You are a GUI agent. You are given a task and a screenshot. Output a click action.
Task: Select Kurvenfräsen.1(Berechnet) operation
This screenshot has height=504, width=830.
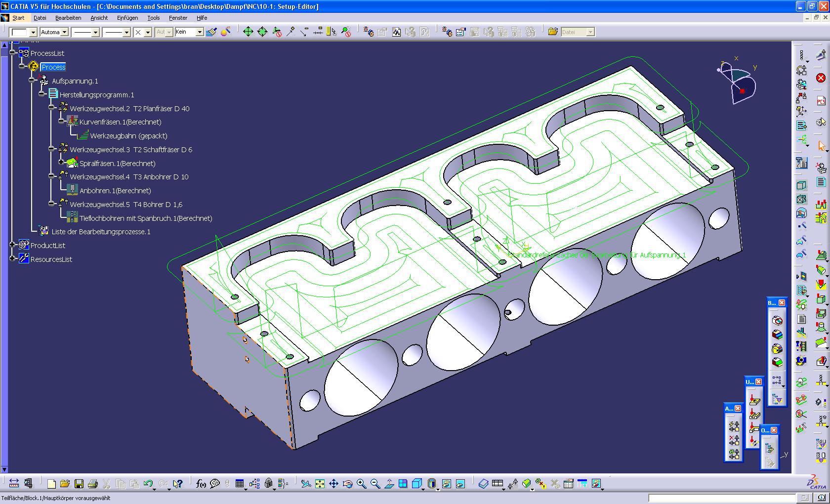pos(121,122)
